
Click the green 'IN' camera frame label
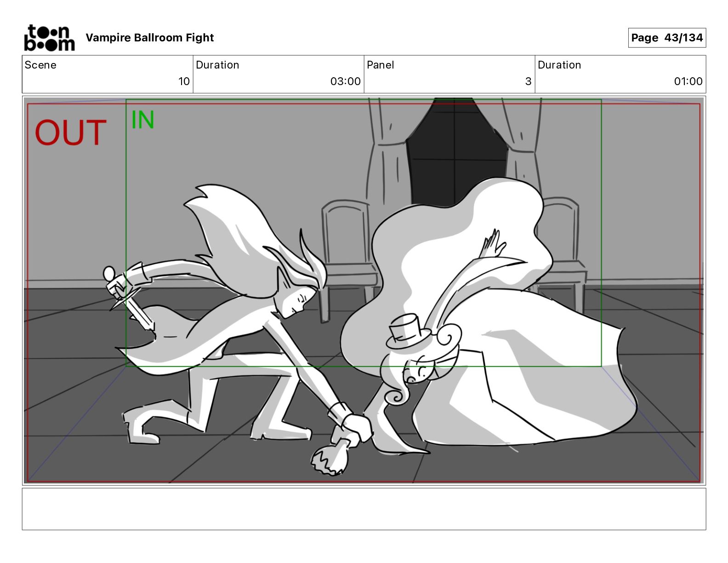coord(142,120)
